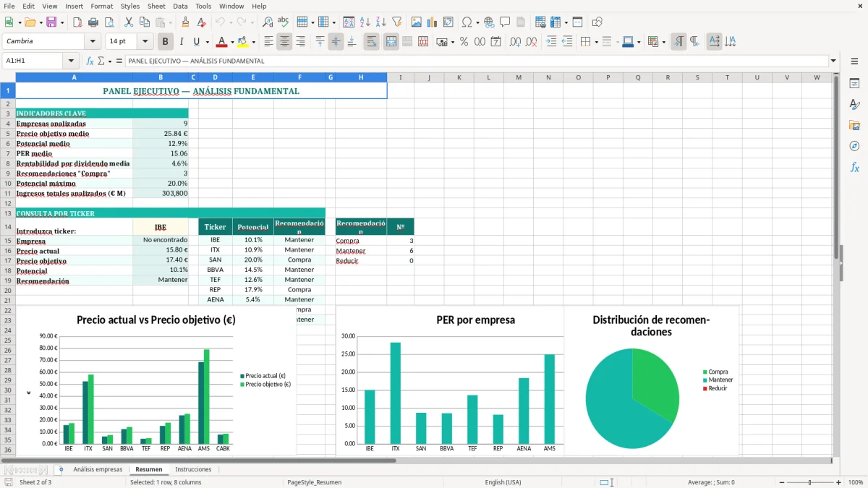
Task: Open the Background Color dropdown arrow
Action: [x=253, y=42]
